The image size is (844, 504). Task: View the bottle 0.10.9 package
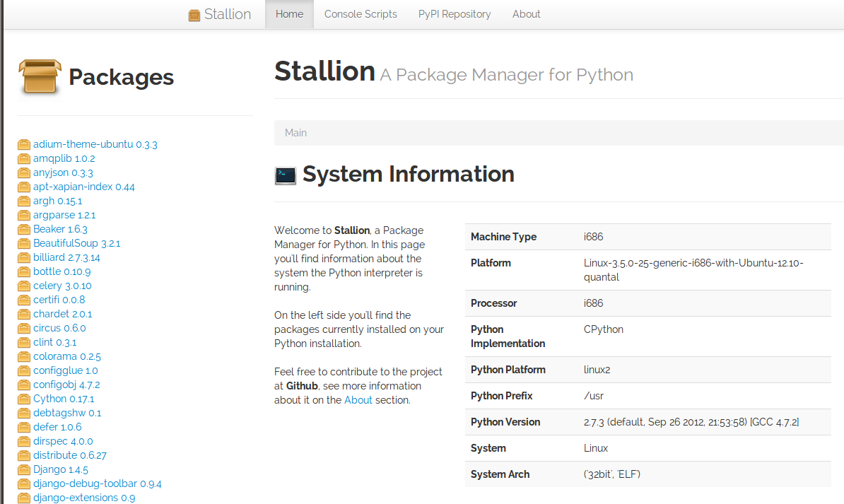click(x=61, y=271)
